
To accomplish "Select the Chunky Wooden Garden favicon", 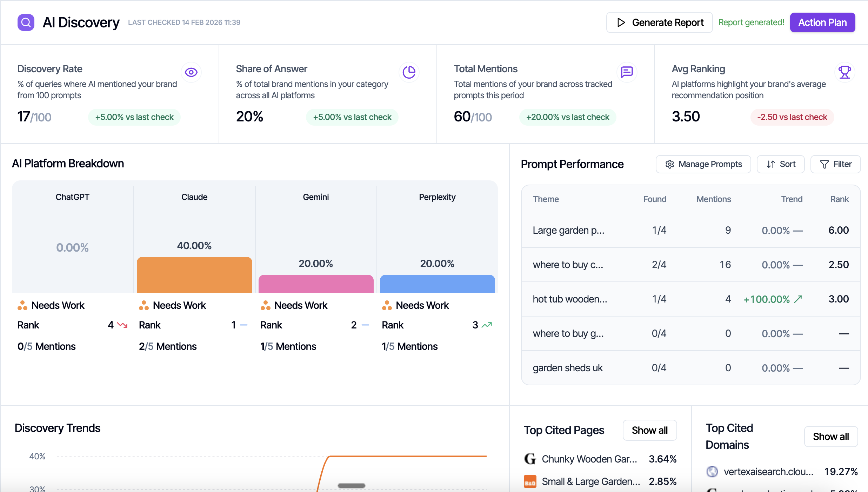I will tap(529, 459).
